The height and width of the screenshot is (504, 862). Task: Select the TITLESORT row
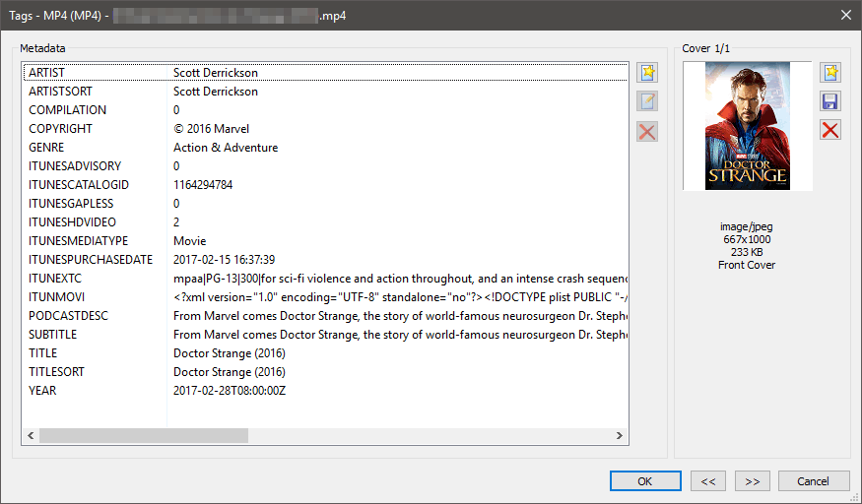point(325,372)
